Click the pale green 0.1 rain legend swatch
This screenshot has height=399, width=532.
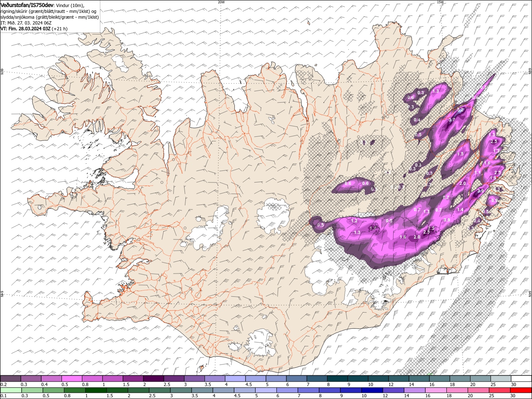tap(11, 390)
